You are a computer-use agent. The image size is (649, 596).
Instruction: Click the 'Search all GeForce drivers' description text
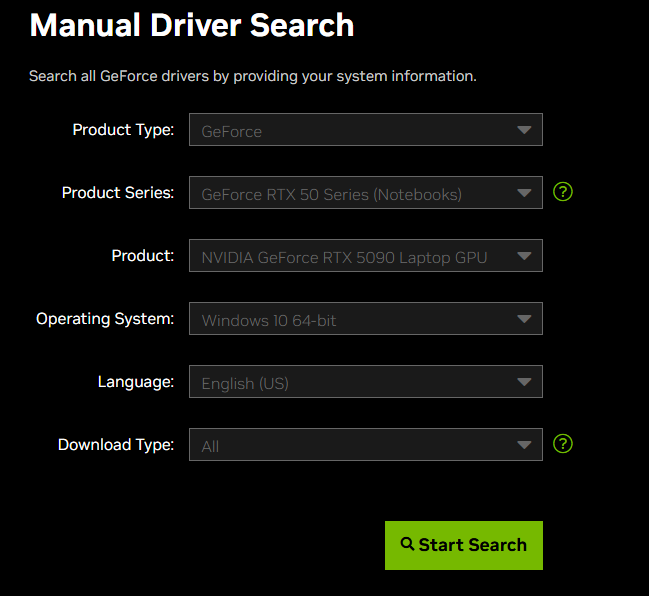[253, 76]
